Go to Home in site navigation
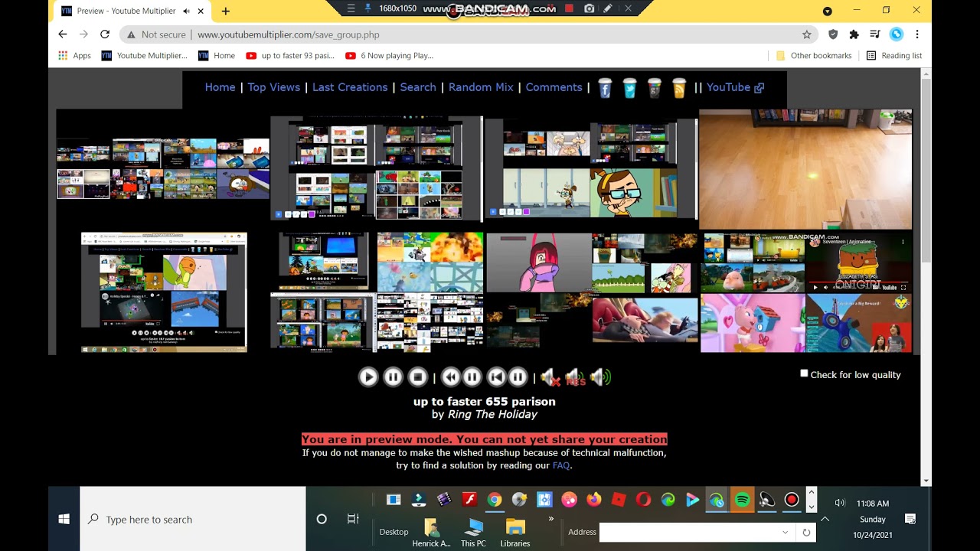 point(220,87)
